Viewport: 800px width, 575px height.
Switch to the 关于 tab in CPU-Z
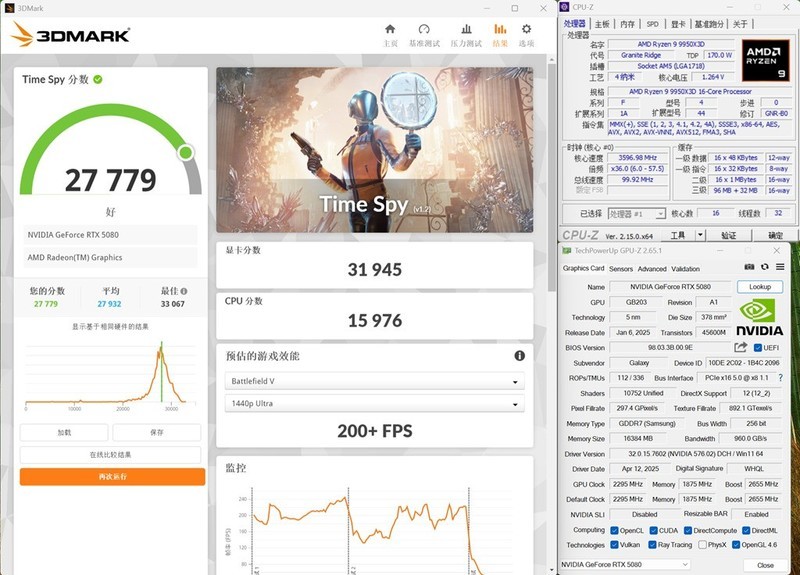coord(740,24)
